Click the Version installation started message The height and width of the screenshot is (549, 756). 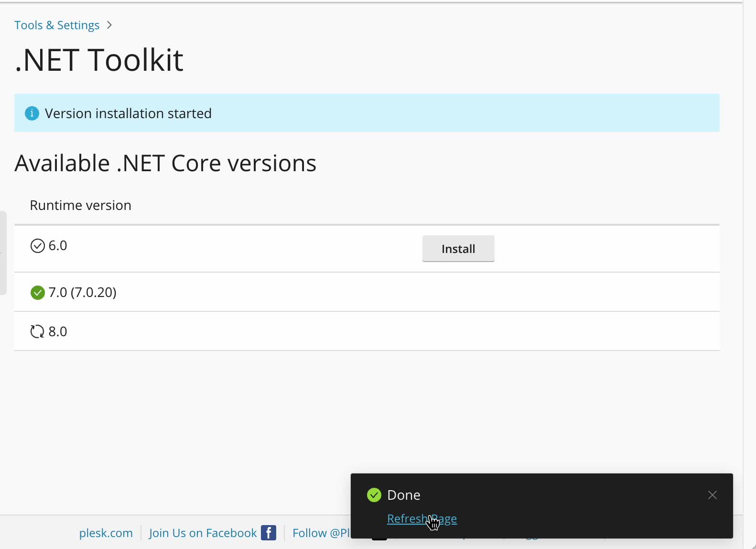128,113
